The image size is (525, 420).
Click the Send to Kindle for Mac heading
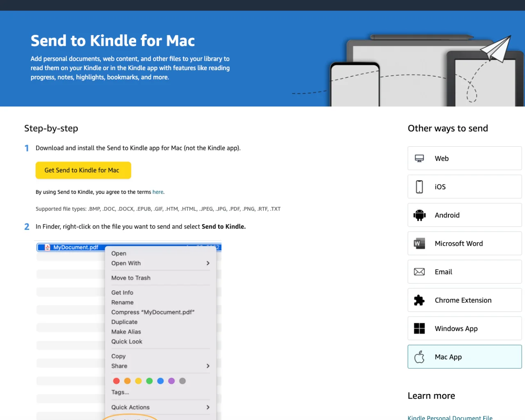(113, 41)
